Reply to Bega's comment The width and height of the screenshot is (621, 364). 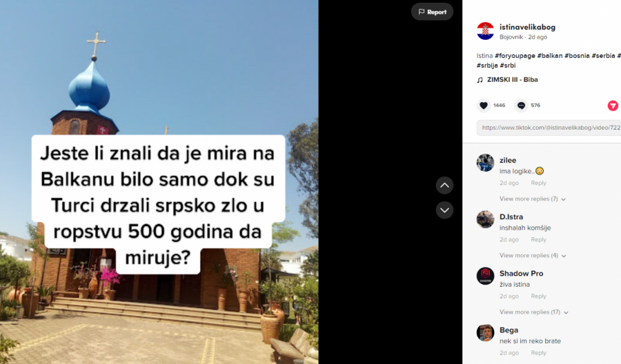pos(538,352)
